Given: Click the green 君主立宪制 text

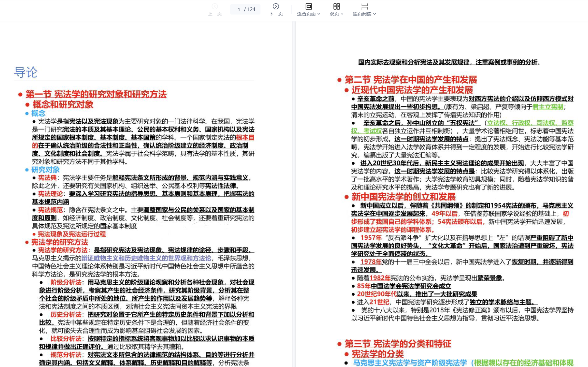Looking at the screenshot, I should pyautogui.click(x=548, y=107).
